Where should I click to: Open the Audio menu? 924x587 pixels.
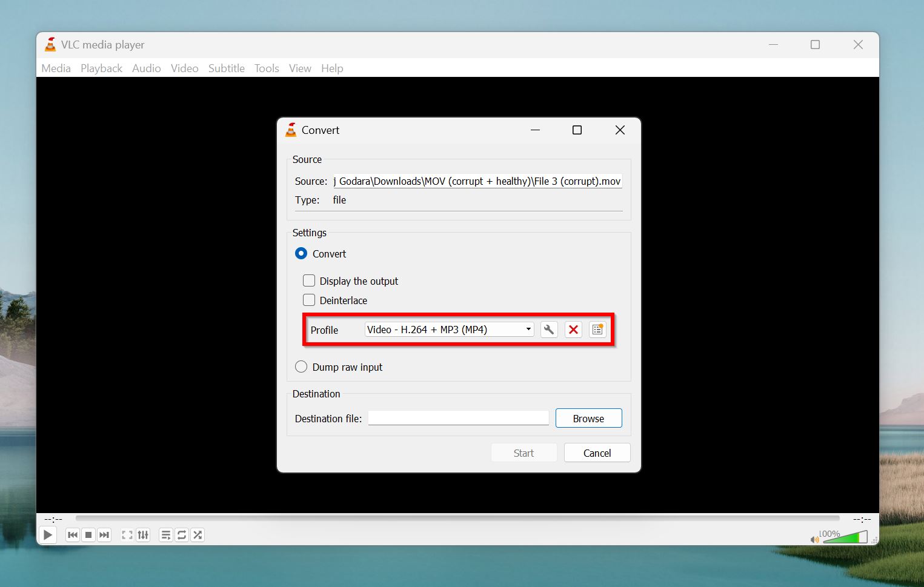147,68
